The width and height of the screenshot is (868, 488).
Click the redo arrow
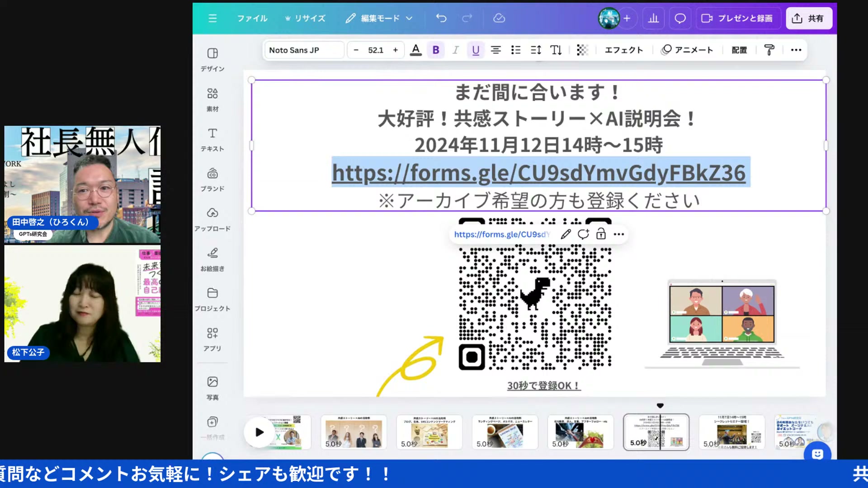pyautogui.click(x=467, y=18)
